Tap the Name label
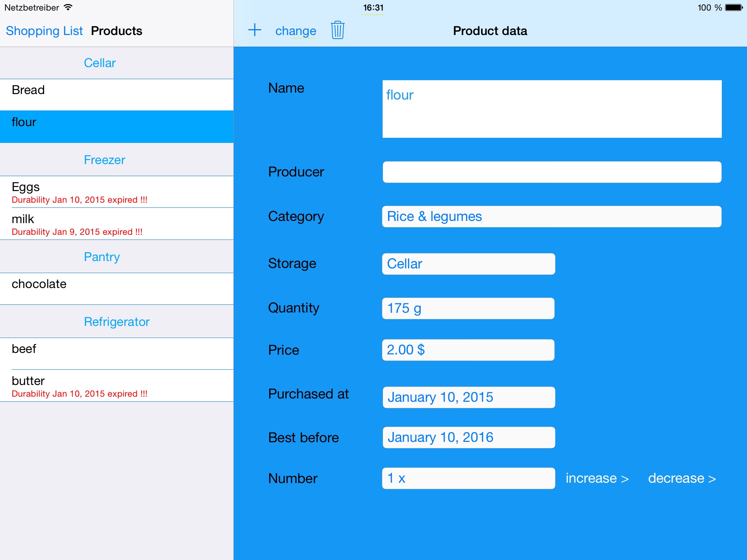The width and height of the screenshot is (747, 560). tap(286, 88)
